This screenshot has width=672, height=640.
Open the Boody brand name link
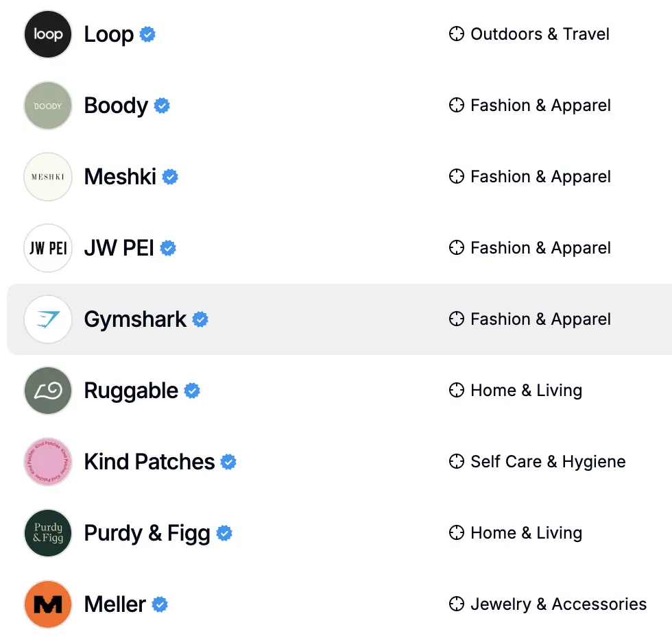(115, 106)
